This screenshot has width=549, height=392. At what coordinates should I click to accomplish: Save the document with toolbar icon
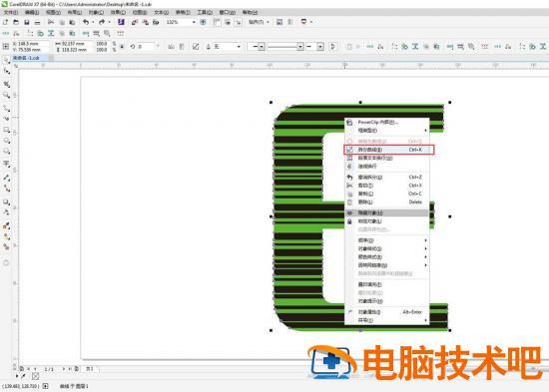coord(27,22)
